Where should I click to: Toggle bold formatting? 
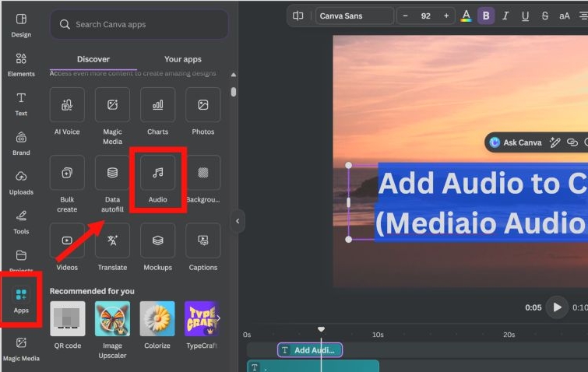tap(486, 16)
